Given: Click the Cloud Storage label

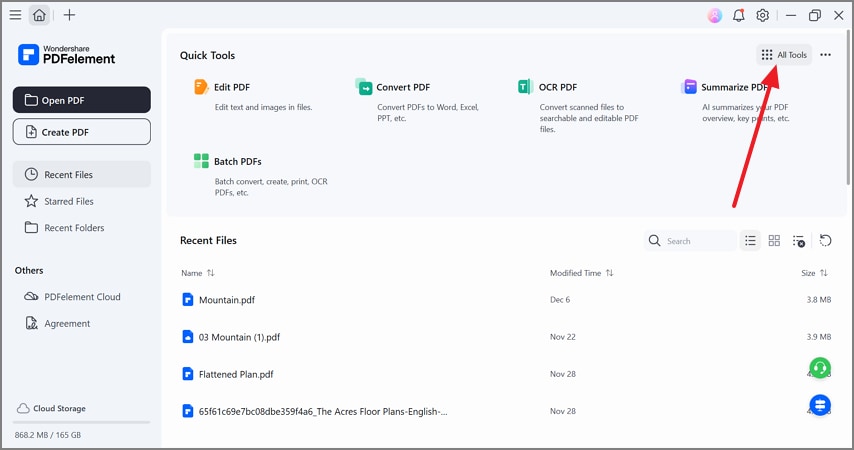Looking at the screenshot, I should tap(59, 409).
